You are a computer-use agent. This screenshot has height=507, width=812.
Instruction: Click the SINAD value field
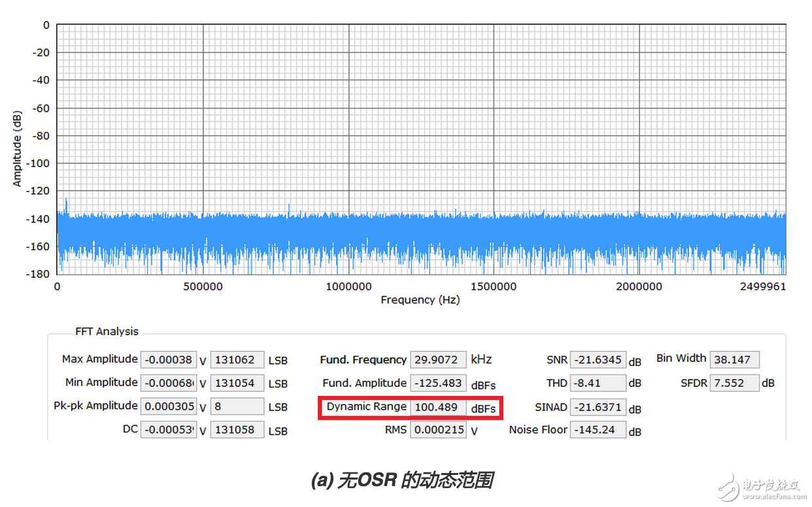coord(598,407)
